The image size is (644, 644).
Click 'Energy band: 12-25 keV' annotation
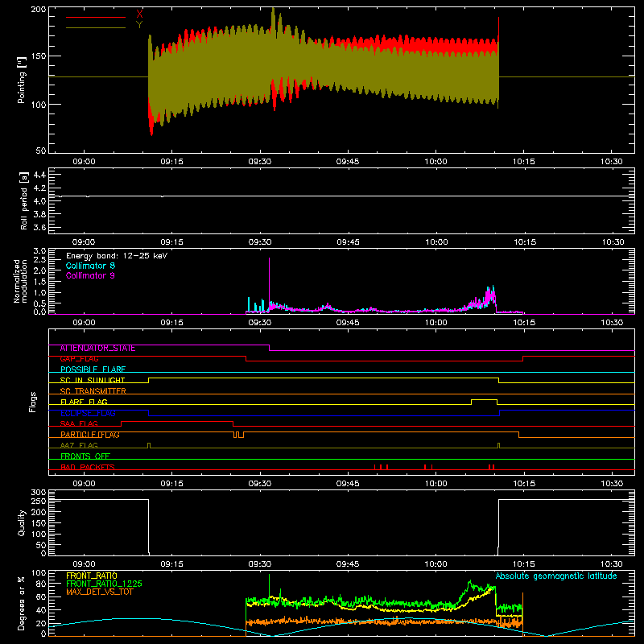coord(117,256)
